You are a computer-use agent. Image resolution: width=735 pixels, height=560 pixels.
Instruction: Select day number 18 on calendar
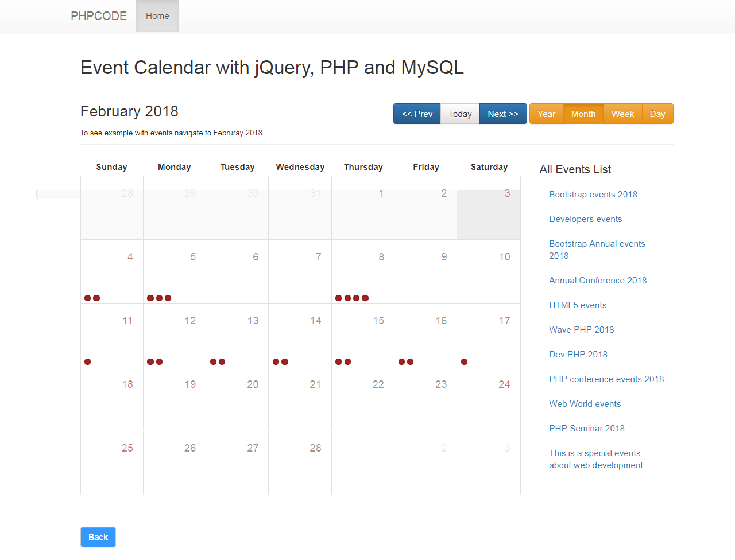(x=127, y=384)
